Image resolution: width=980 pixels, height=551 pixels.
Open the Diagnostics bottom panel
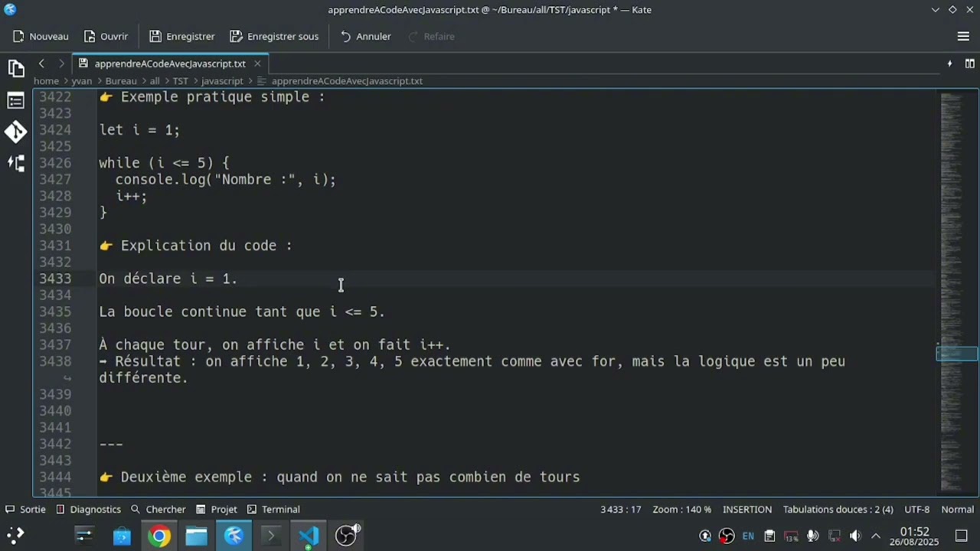(x=88, y=509)
